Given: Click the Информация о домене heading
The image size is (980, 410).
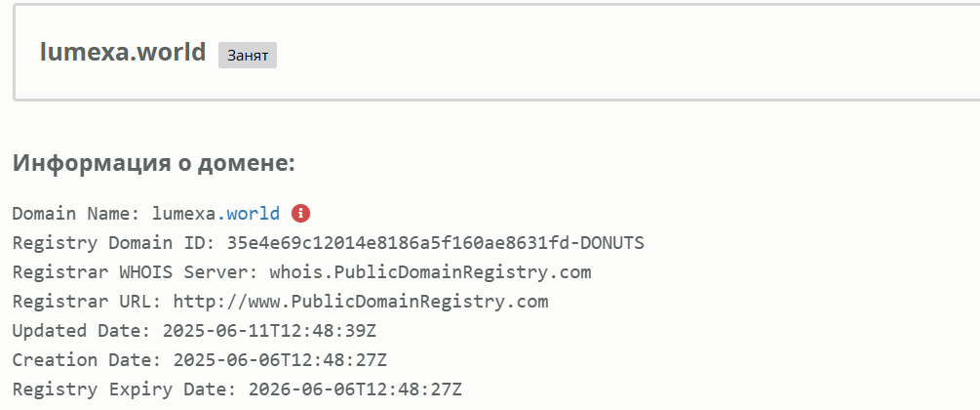Looking at the screenshot, I should pos(154,163).
